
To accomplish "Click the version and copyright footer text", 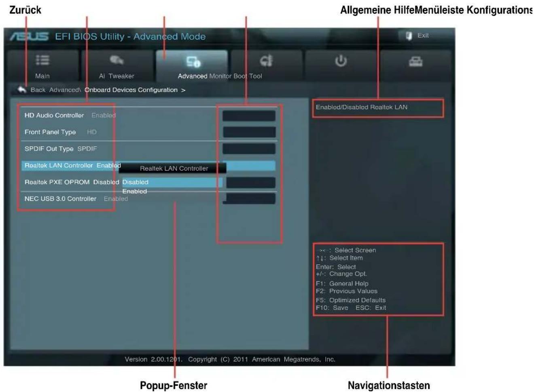I will point(230,359).
